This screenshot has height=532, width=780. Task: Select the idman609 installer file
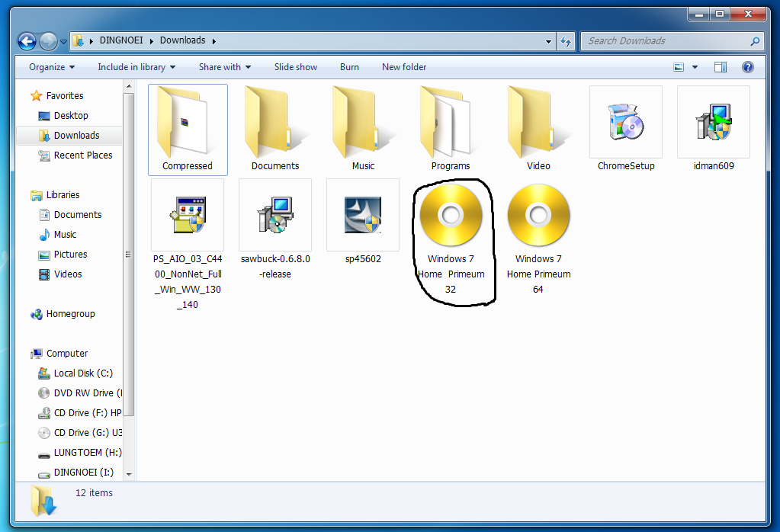(714, 130)
